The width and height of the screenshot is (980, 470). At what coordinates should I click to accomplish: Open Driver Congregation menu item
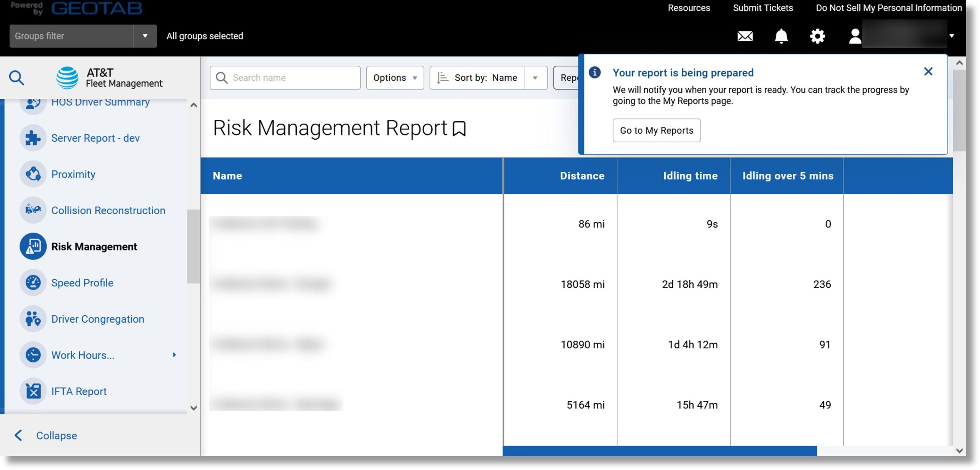click(x=98, y=319)
